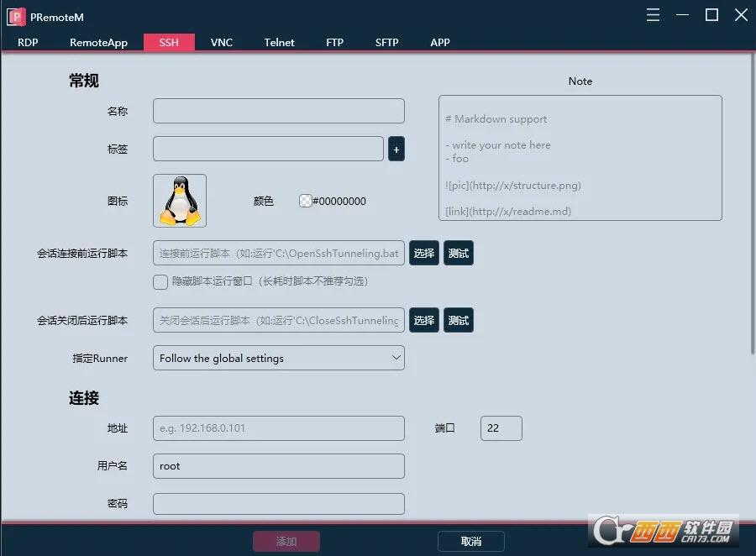Switch to the SFTP tab

pos(386,43)
